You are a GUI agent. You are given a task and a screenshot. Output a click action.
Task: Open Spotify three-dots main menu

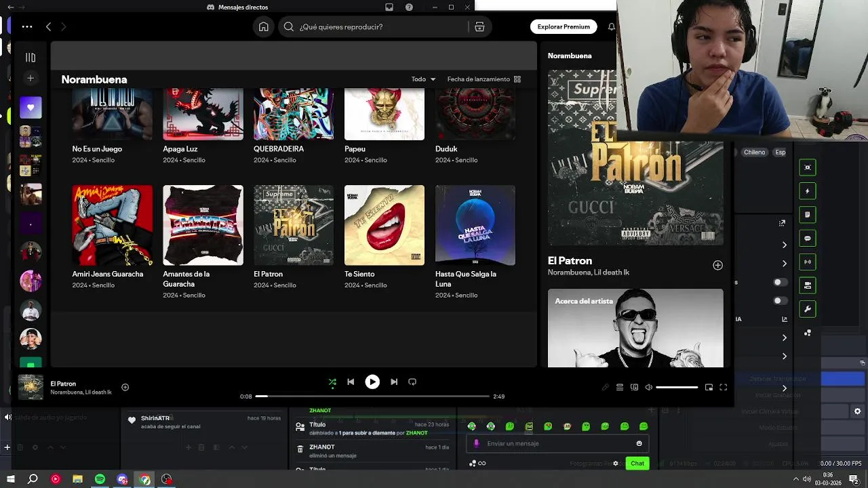(26, 26)
